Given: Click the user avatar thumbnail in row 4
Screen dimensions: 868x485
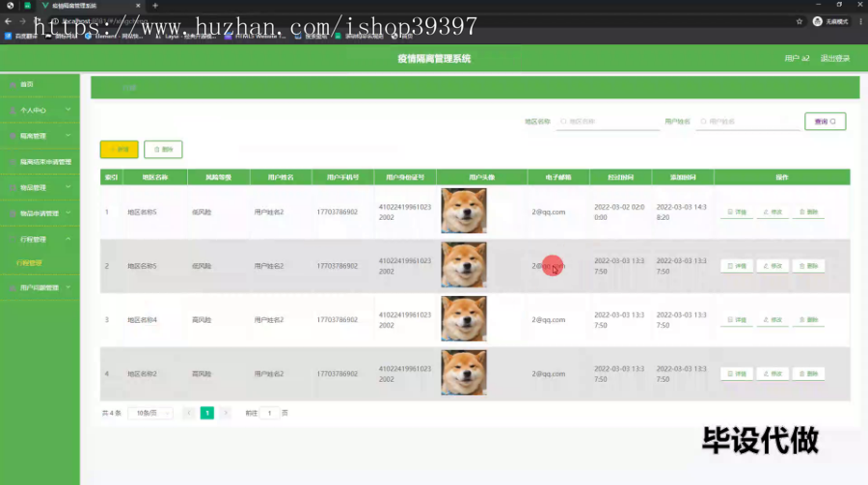Looking at the screenshot, I should (x=464, y=372).
